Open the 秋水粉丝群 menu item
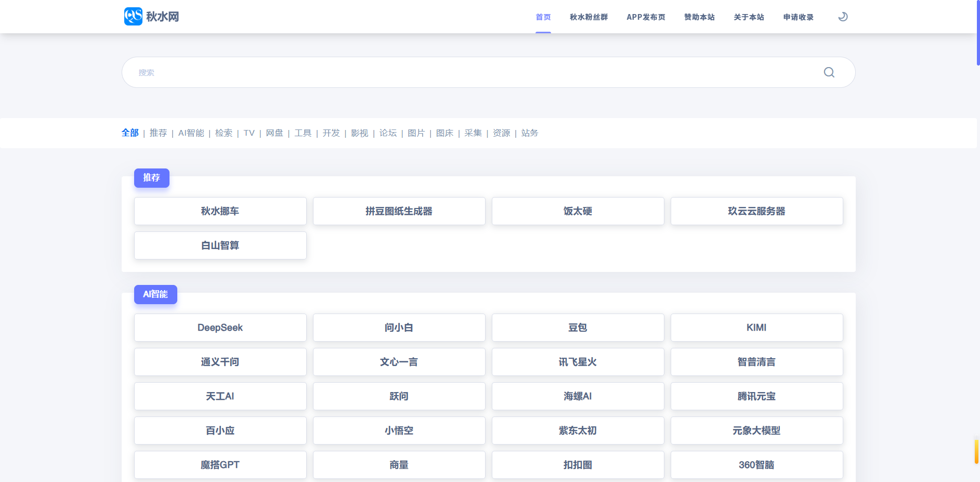Screen dimensions: 980x482 [x=589, y=17]
